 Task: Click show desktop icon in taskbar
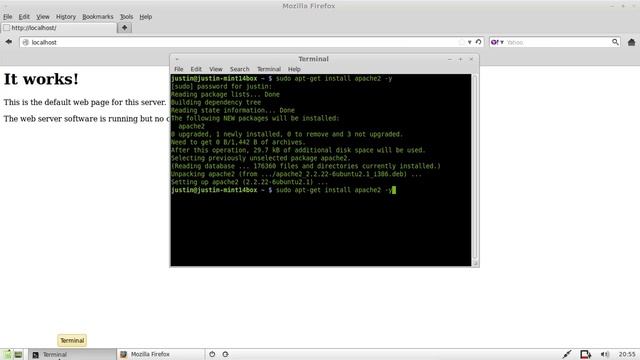click(18, 354)
